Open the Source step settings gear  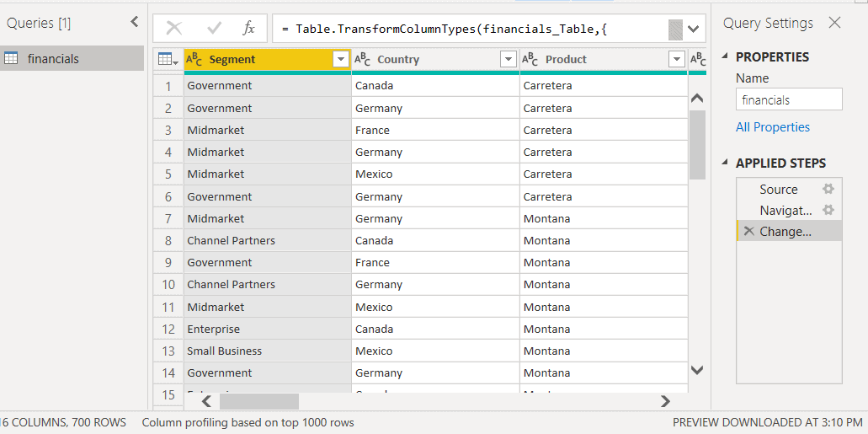tap(828, 189)
